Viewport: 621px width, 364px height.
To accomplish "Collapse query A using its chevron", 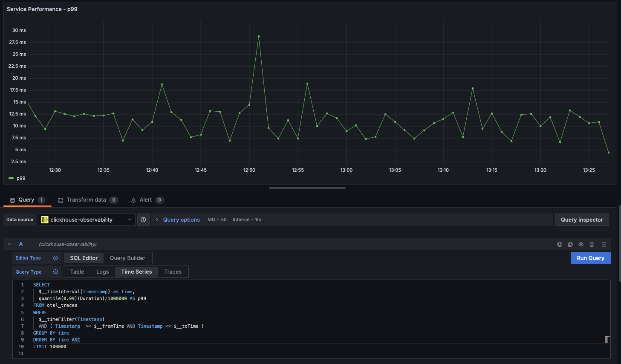I will (x=9, y=244).
